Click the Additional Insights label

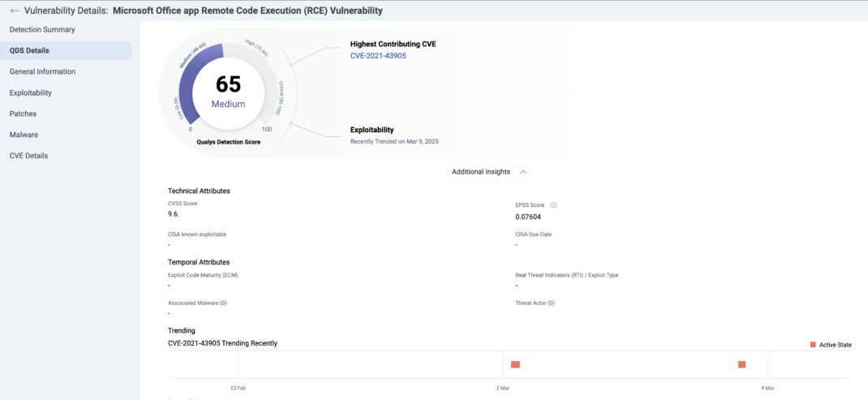[x=481, y=172]
